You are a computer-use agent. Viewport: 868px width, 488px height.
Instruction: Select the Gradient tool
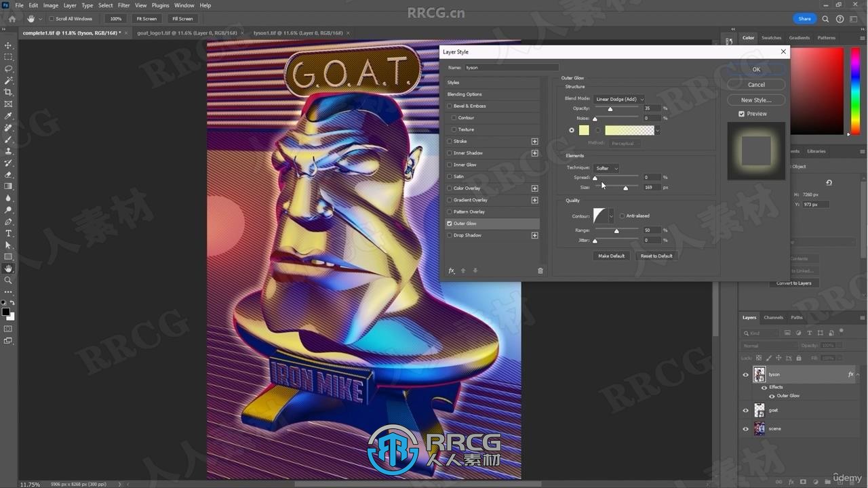pos(8,186)
